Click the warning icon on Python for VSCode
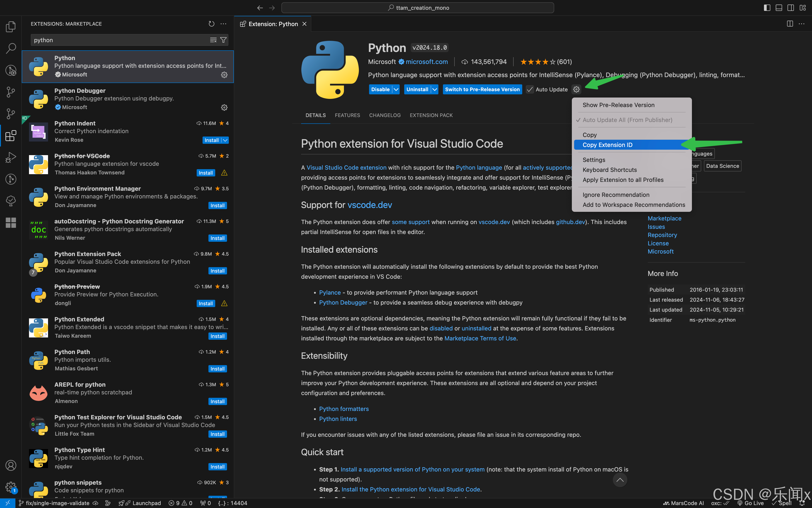This screenshot has height=508, width=812. (224, 173)
